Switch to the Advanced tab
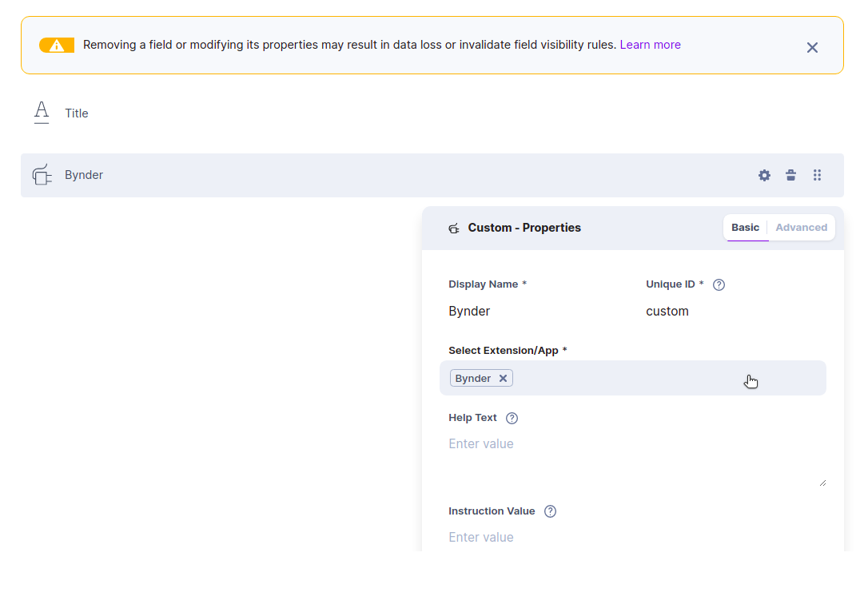Screen dimensions: 868x612 pos(801,228)
